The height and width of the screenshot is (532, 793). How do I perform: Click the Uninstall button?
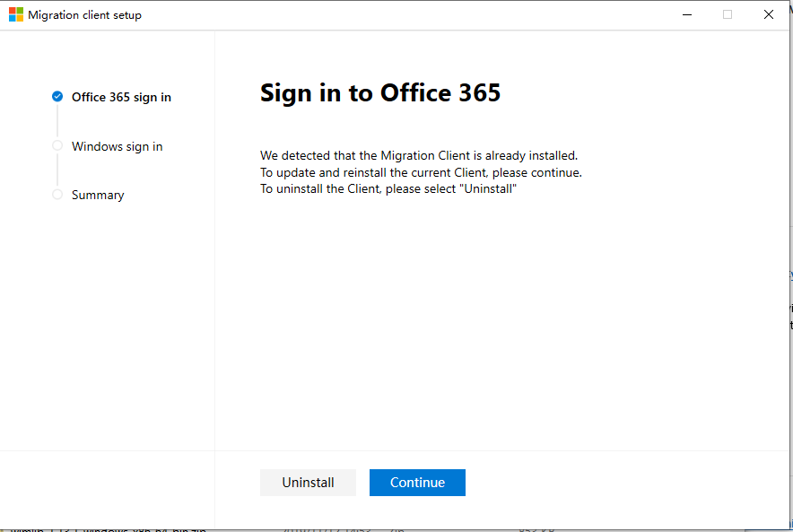click(x=308, y=483)
